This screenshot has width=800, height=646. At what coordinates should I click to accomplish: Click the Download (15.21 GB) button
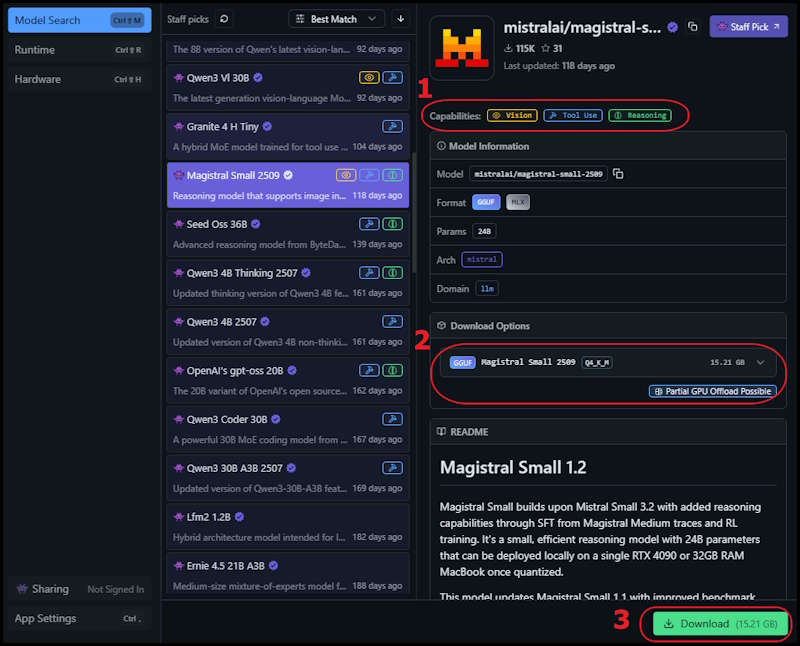(x=720, y=624)
